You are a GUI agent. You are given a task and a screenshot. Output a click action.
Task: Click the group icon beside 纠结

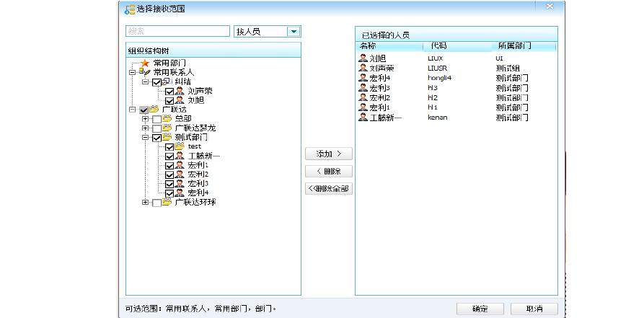[x=167, y=81]
